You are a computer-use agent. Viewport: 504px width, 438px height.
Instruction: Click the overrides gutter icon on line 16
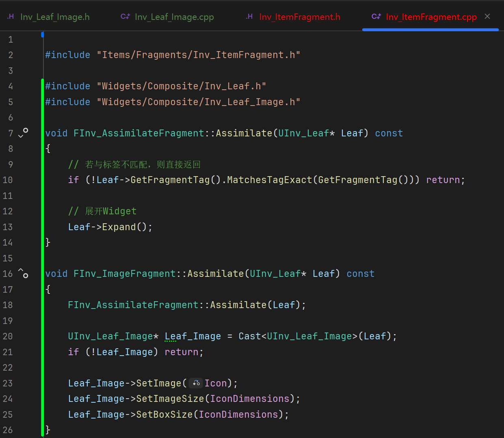24,273
